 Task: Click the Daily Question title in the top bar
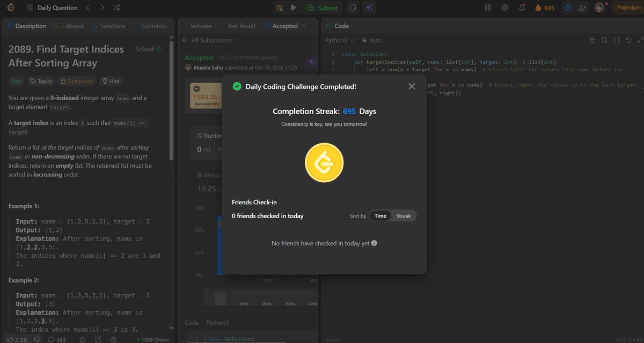(x=57, y=8)
